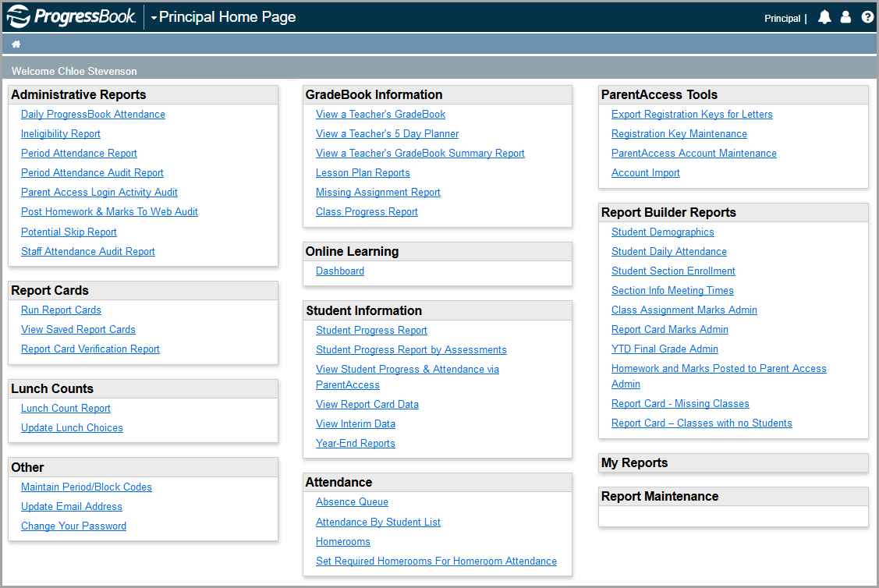Open Teacher's GradeBook Summary Report link
The image size is (879, 588).
pos(420,154)
